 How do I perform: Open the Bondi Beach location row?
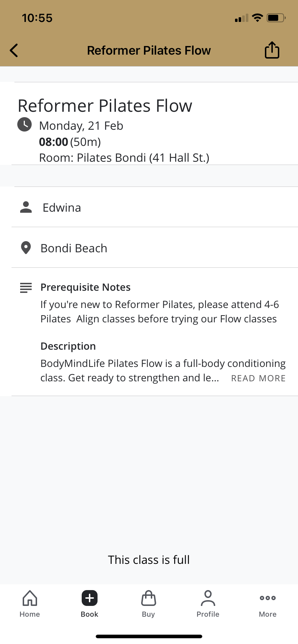155,248
